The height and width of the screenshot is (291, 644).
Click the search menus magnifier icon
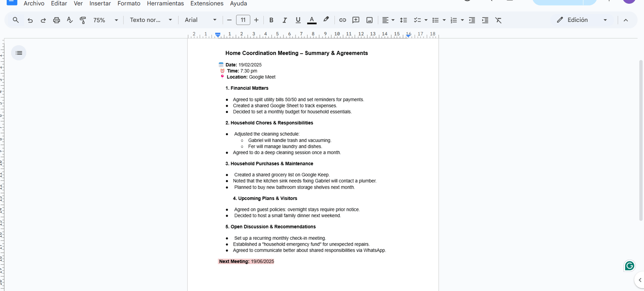click(16, 20)
